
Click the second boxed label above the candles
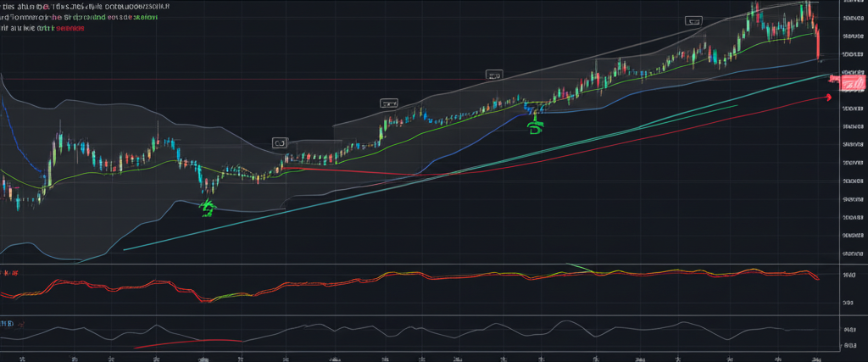point(389,103)
